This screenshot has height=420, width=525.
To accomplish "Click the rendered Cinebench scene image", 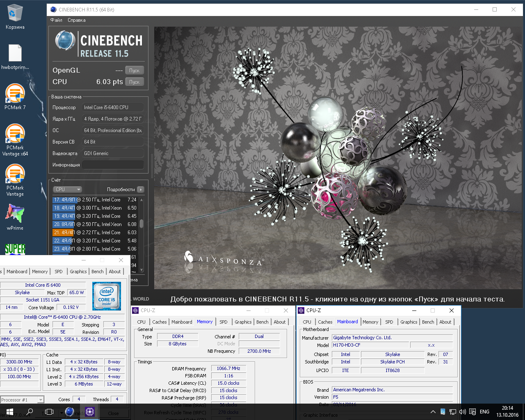I will [x=338, y=158].
